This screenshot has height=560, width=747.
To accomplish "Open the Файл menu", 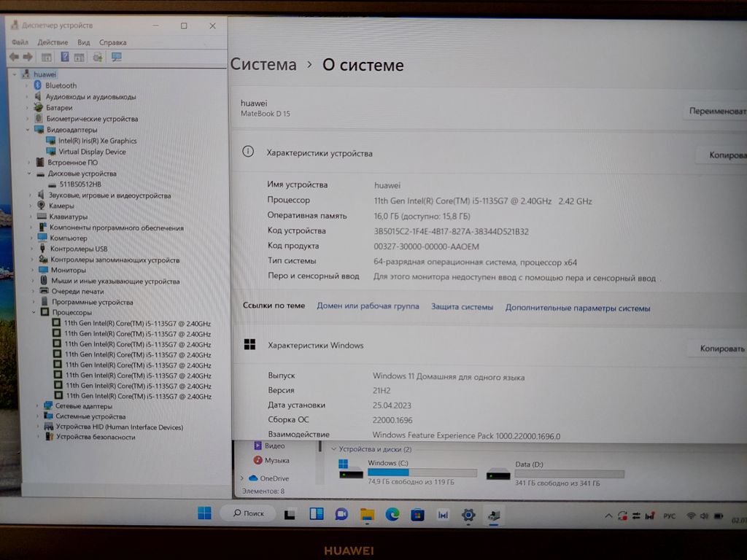I will coord(20,42).
